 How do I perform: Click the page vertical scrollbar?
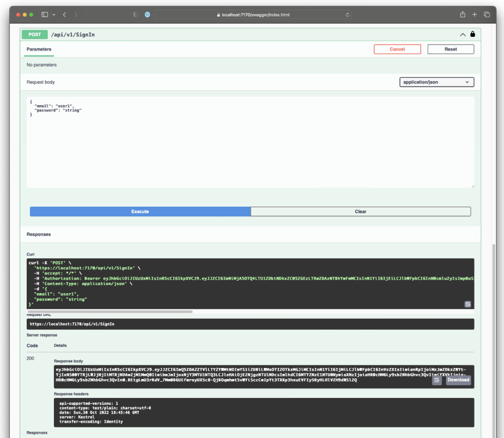[x=494, y=341]
